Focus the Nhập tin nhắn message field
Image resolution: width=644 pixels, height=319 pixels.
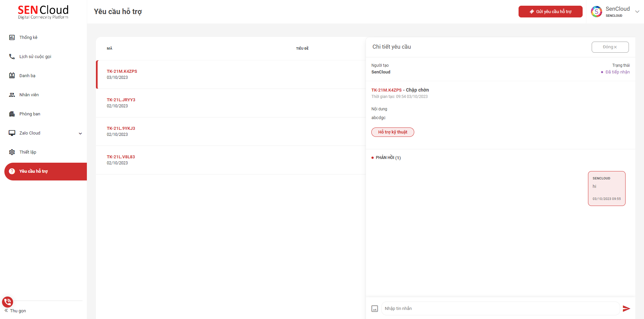tap(500, 309)
